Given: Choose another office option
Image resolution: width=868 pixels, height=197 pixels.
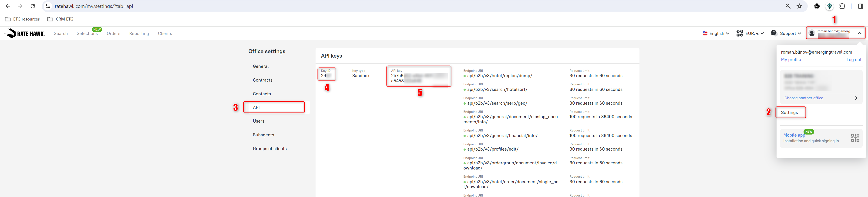Looking at the screenshot, I should pyautogui.click(x=804, y=98).
